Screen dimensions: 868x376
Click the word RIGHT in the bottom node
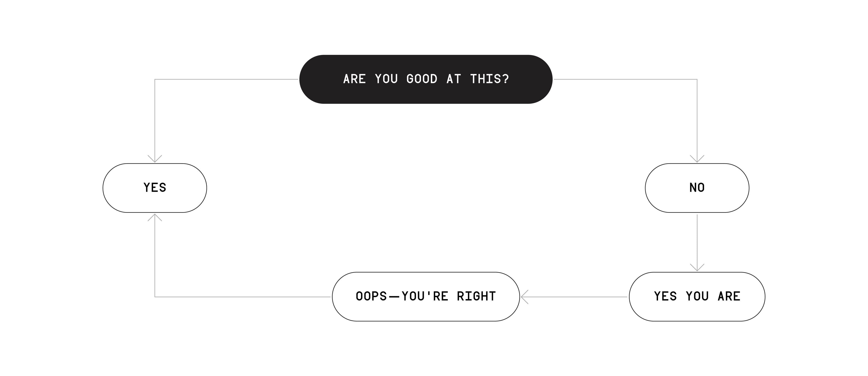[x=476, y=296]
